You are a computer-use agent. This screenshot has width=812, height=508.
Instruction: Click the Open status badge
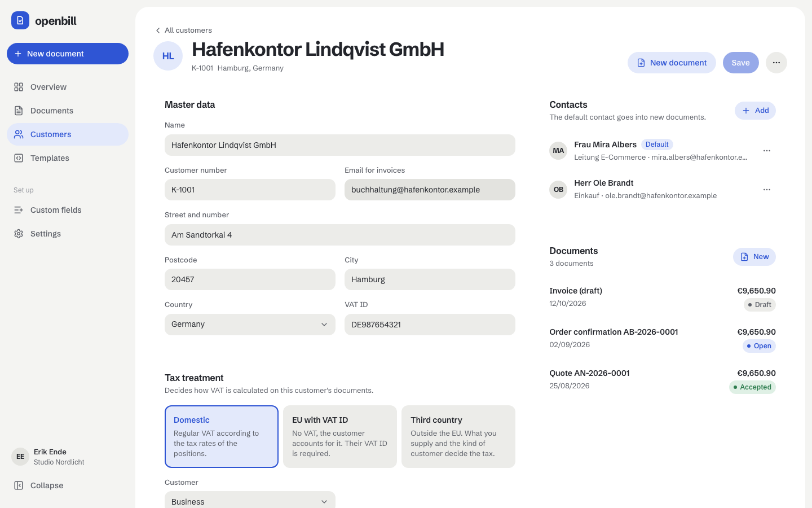click(759, 346)
